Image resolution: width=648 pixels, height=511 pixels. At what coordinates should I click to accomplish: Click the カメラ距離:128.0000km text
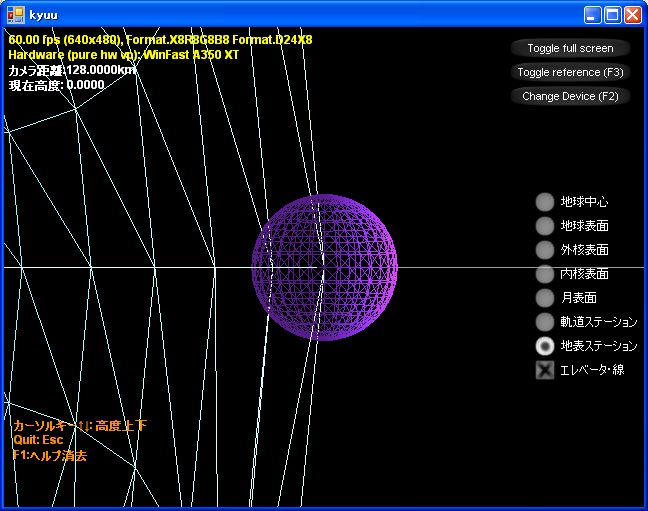click(x=72, y=70)
